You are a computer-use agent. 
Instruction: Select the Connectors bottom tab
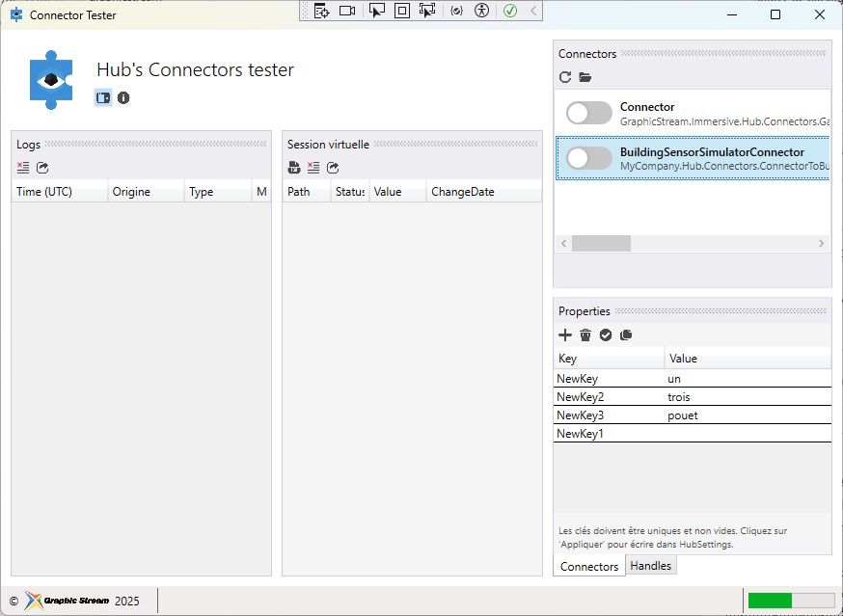point(589,567)
